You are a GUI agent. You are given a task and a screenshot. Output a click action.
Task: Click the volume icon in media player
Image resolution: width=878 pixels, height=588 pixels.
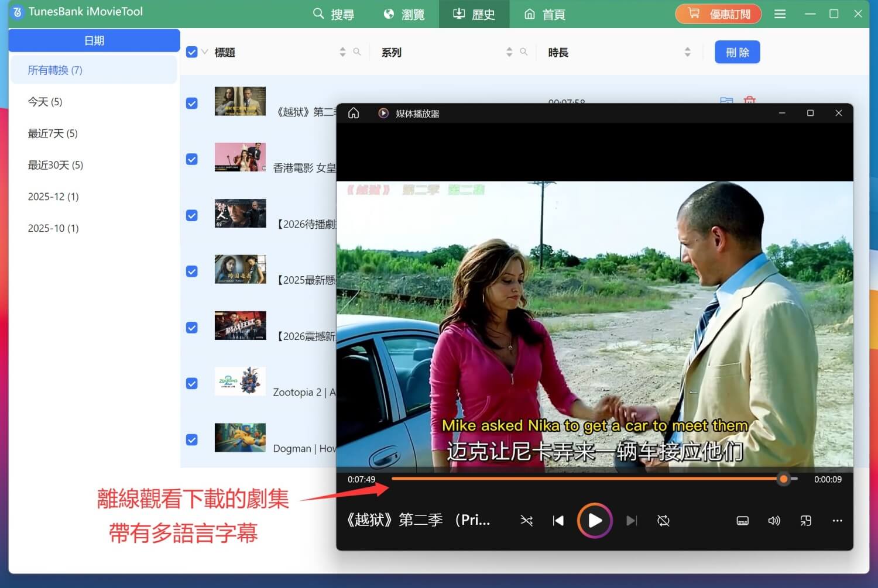(774, 520)
